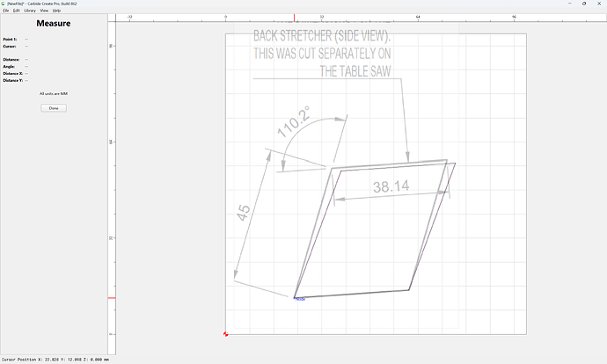Click the 'THIS WAS CUT SEPARATELY ON' text
The width and height of the screenshot is (607, 364).
(322, 54)
